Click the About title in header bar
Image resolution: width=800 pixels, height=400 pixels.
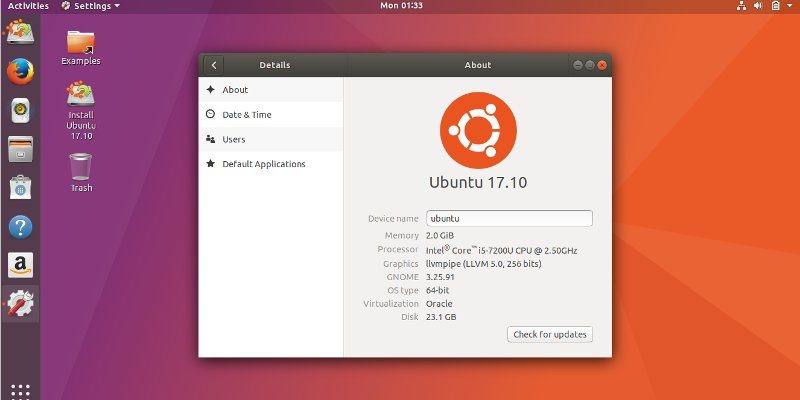(x=478, y=65)
